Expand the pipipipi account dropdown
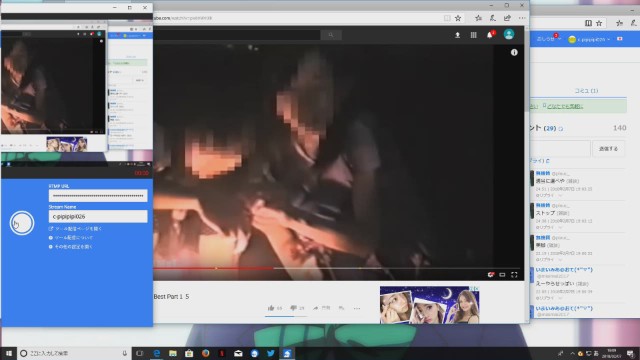The width and height of the screenshot is (640, 360). [589, 39]
